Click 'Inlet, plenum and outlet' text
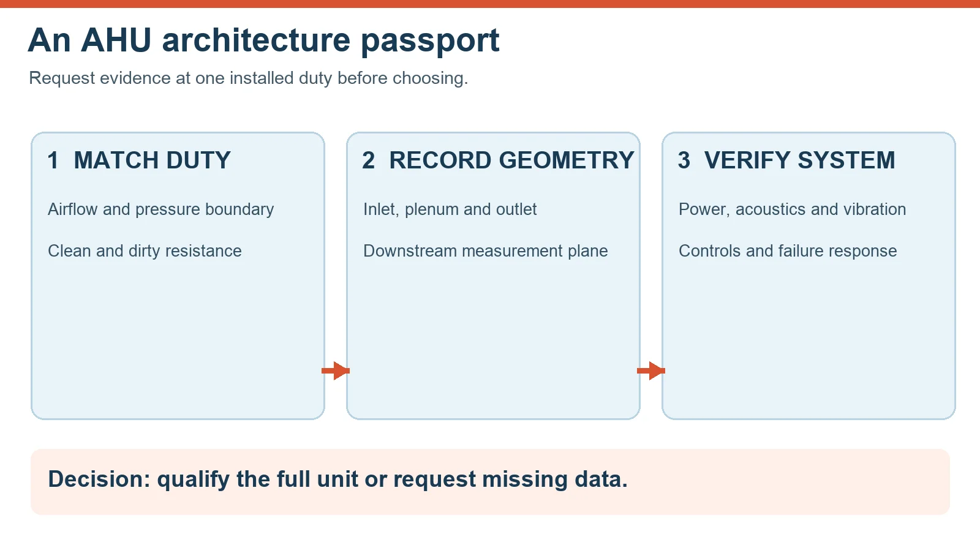This screenshot has height=545, width=980. click(x=450, y=209)
